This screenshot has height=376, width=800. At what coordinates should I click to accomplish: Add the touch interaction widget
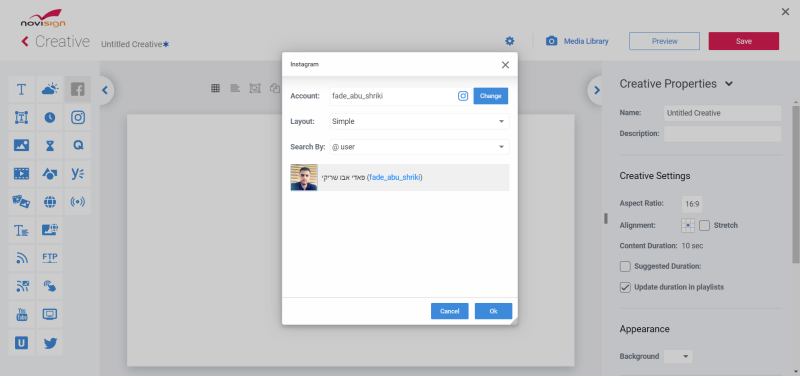coord(49,286)
